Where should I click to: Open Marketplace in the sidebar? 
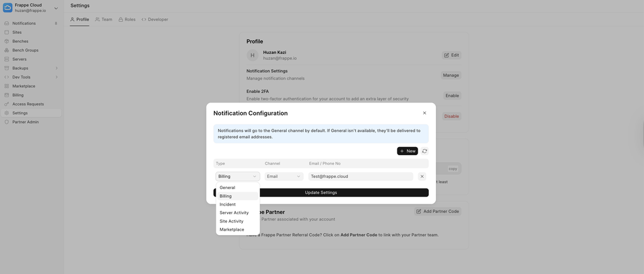24,86
